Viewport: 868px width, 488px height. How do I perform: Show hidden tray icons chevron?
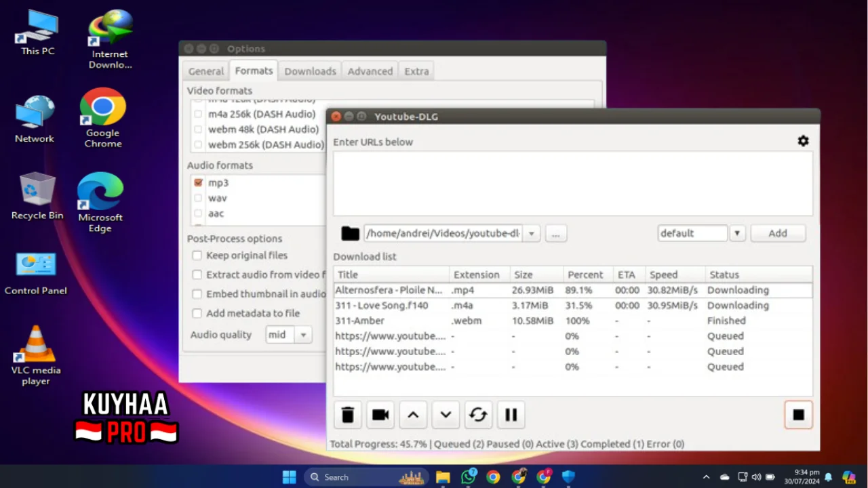(706, 477)
